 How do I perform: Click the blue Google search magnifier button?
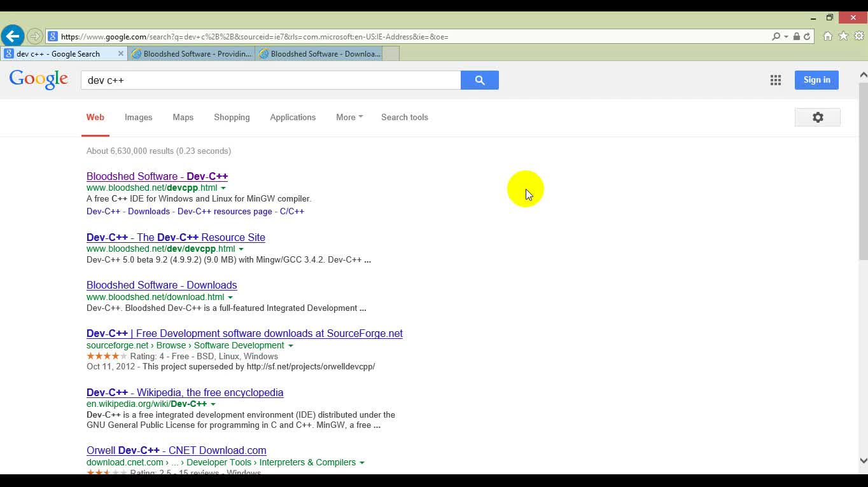click(x=479, y=80)
